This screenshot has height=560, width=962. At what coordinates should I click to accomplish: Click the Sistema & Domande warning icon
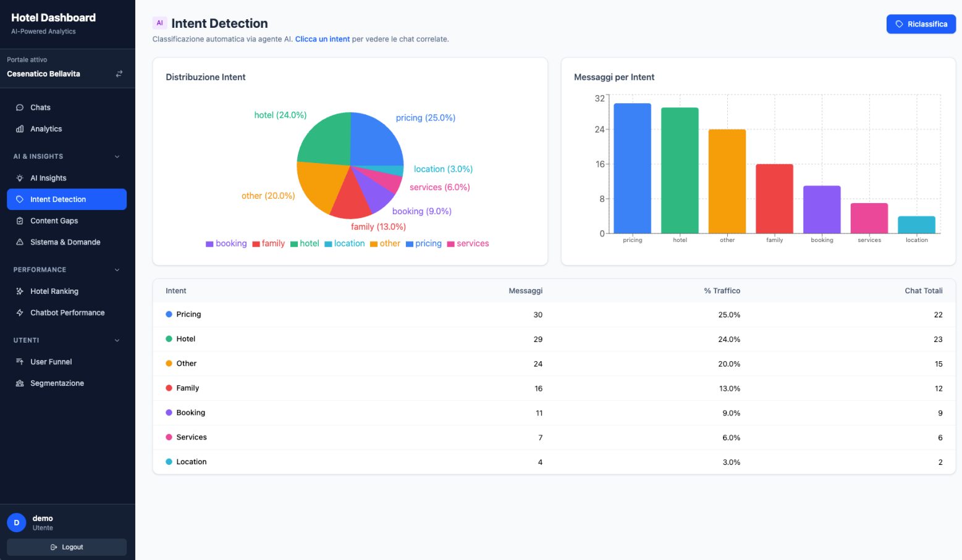tap(20, 242)
